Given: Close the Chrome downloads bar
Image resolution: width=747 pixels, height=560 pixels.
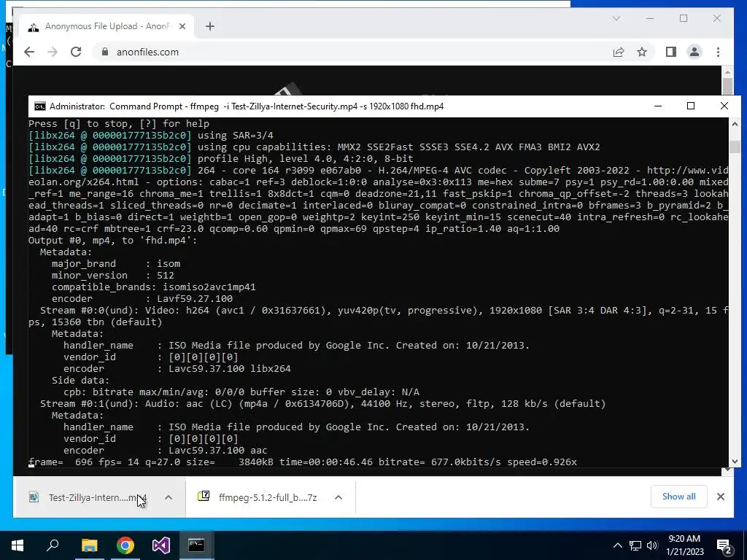Looking at the screenshot, I should click(720, 497).
